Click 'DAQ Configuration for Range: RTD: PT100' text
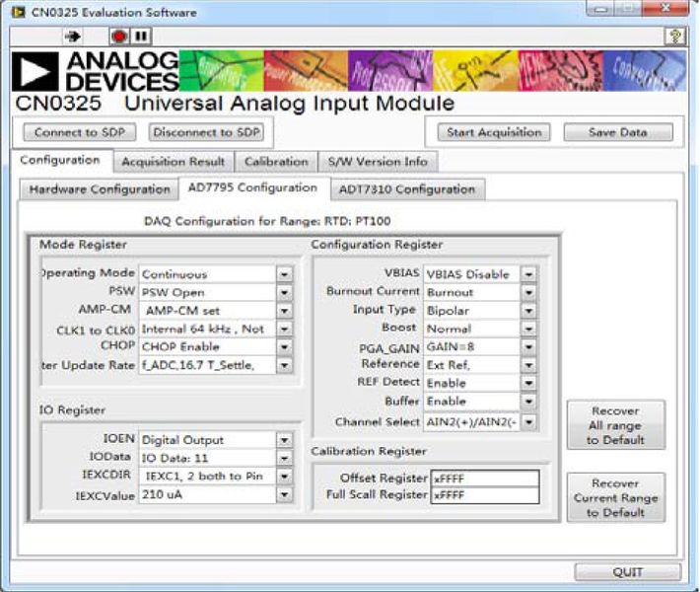Image resolution: width=700 pixels, height=592 pixels. click(x=267, y=221)
